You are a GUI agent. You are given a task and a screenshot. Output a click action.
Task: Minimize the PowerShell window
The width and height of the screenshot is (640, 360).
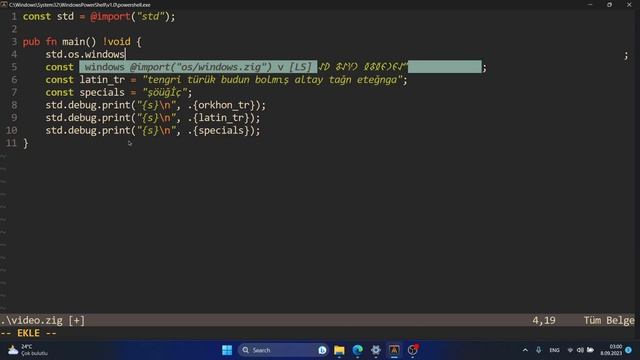click(x=590, y=4)
